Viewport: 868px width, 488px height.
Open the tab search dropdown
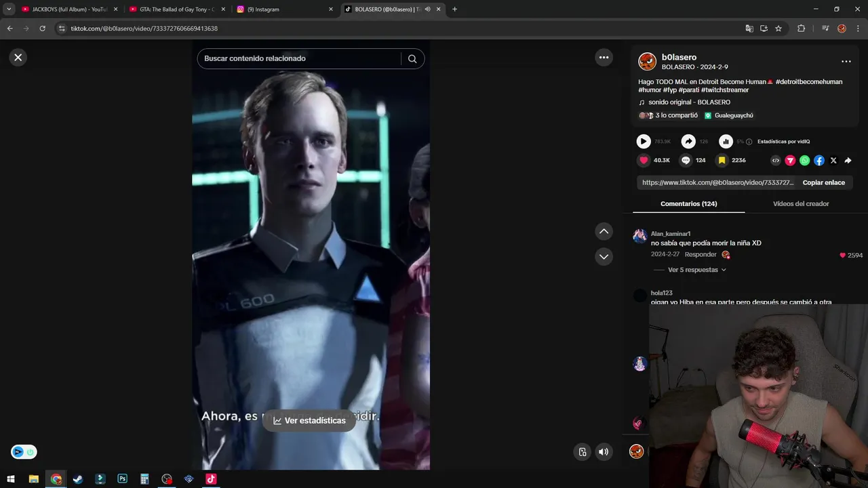pos(9,9)
